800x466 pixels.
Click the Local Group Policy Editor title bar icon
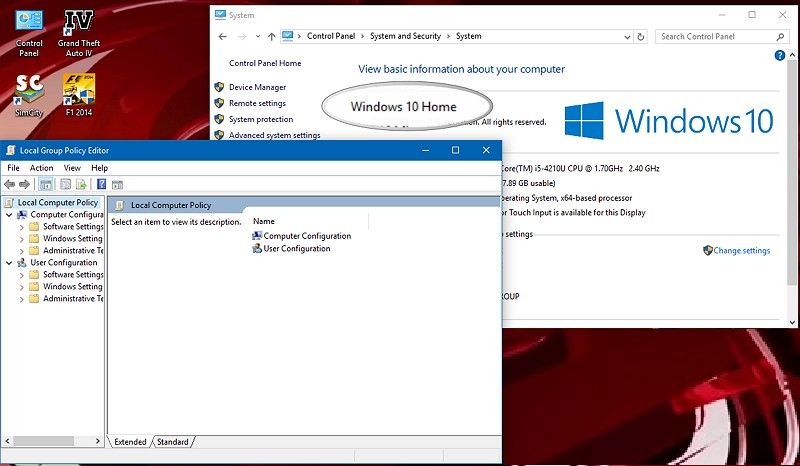tap(10, 151)
